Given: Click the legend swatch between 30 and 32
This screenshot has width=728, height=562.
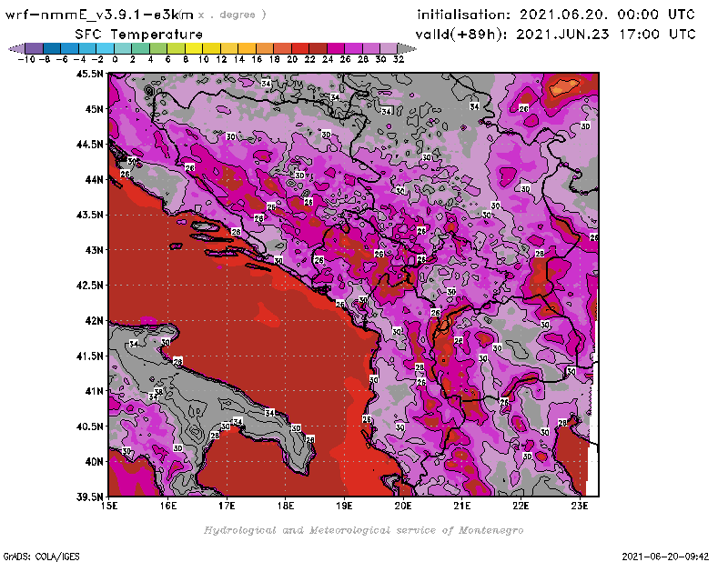Looking at the screenshot, I should [389, 48].
